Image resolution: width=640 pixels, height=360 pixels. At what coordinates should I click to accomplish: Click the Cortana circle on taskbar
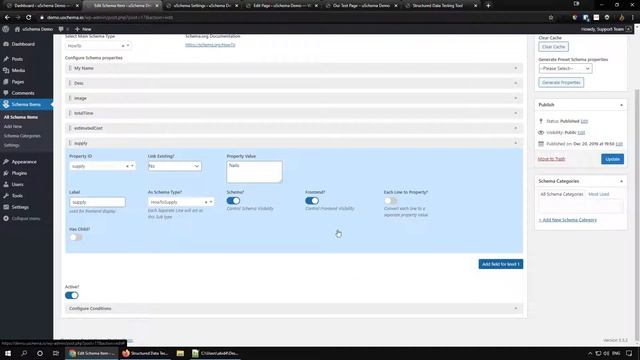tap(40, 353)
